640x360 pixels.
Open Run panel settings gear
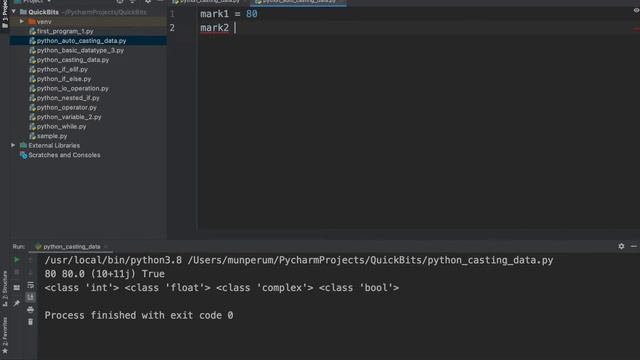[x=621, y=246]
